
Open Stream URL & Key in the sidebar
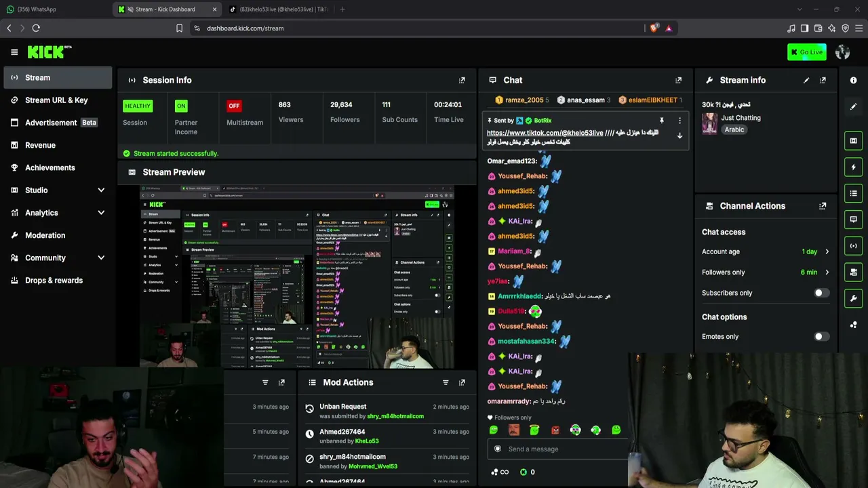[x=58, y=100]
